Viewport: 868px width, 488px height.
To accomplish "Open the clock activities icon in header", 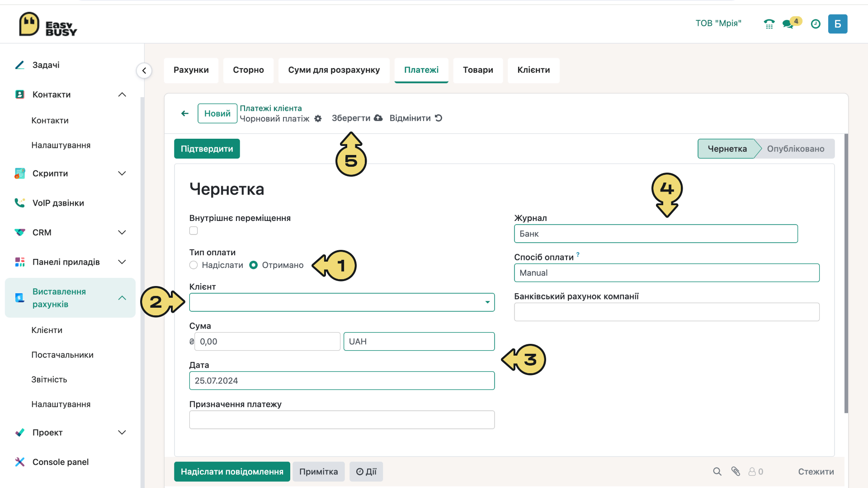I will coord(816,24).
